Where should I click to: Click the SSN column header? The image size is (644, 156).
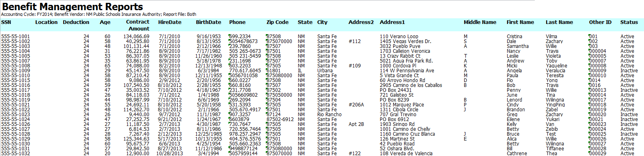pyautogui.click(x=6, y=22)
